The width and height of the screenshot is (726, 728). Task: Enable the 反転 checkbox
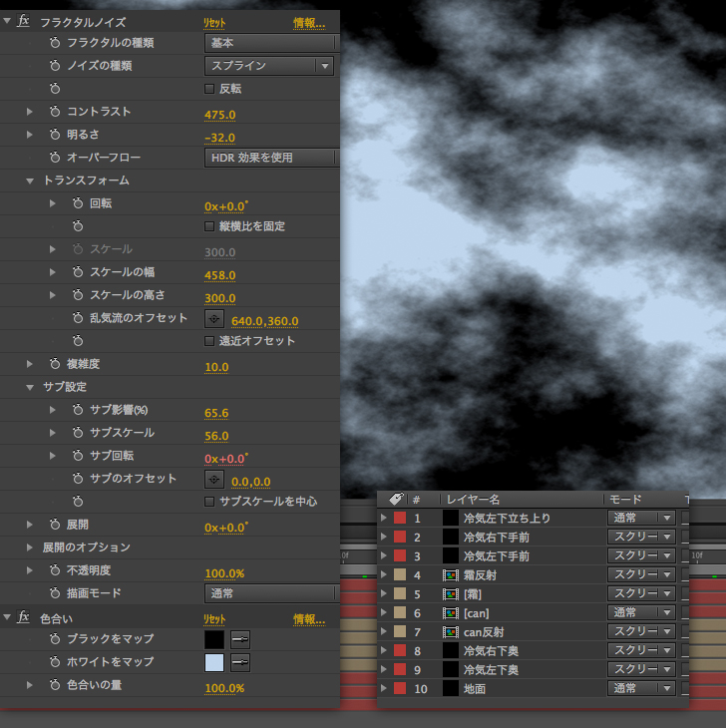click(209, 89)
